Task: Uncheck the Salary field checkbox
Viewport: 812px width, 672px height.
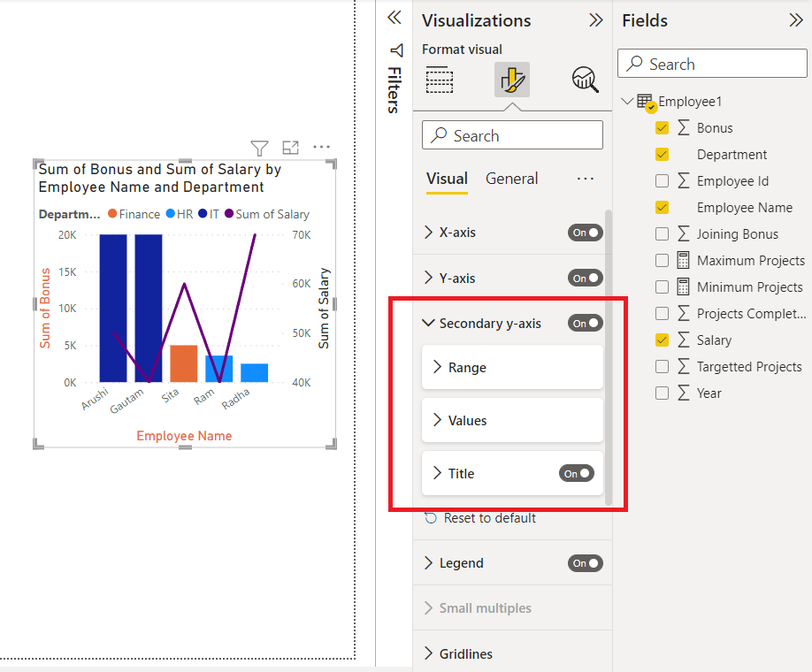Action: click(x=662, y=340)
